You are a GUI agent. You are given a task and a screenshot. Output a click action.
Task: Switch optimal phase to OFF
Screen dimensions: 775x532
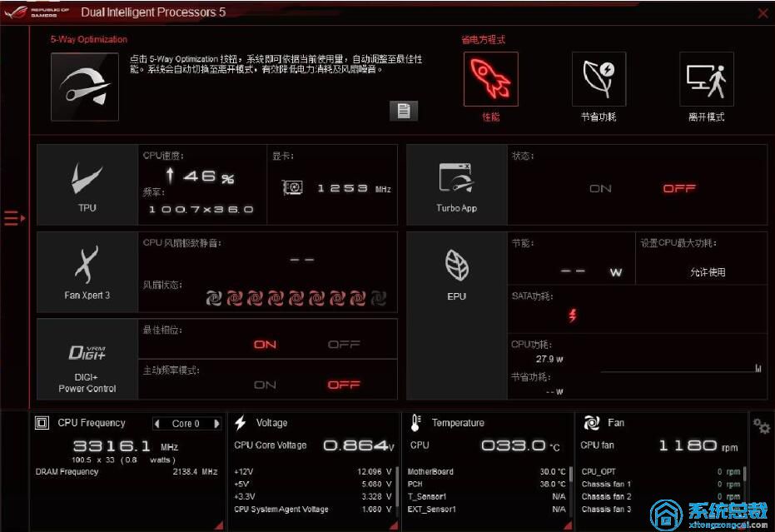[x=344, y=344]
